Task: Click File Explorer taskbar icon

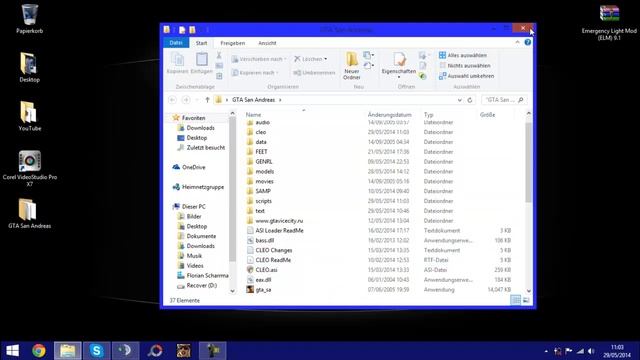Action: point(68,351)
